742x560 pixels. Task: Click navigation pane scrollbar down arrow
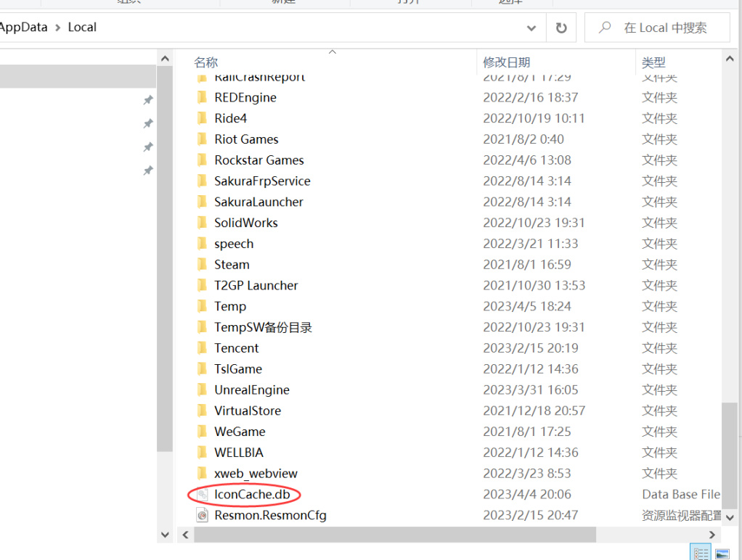pos(165,535)
